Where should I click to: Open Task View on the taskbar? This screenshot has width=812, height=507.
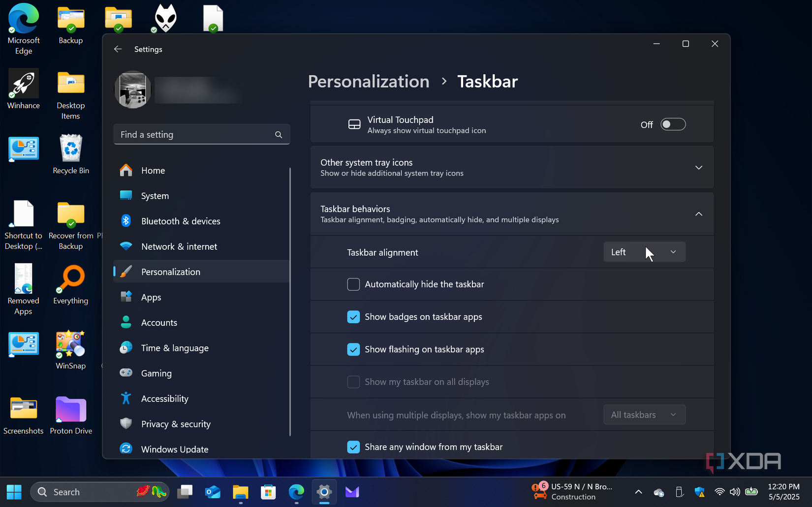185,492
